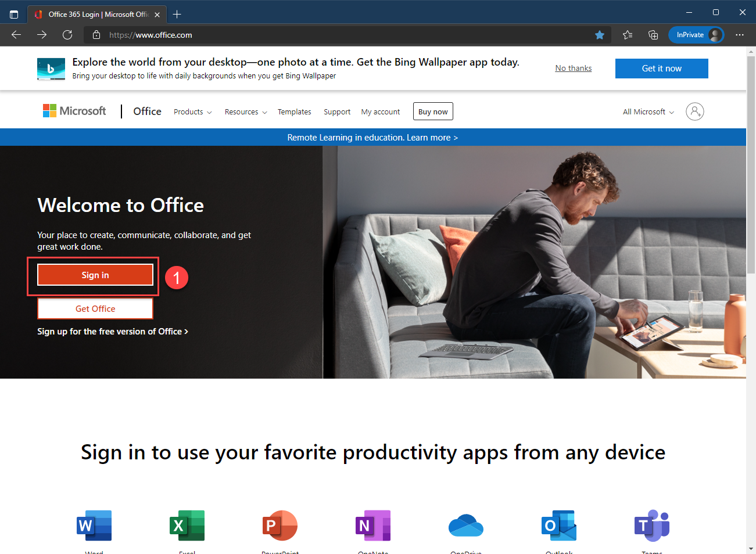Image resolution: width=756 pixels, height=554 pixels.
Task: Expand the All Microsoft dropdown
Action: [648, 112]
